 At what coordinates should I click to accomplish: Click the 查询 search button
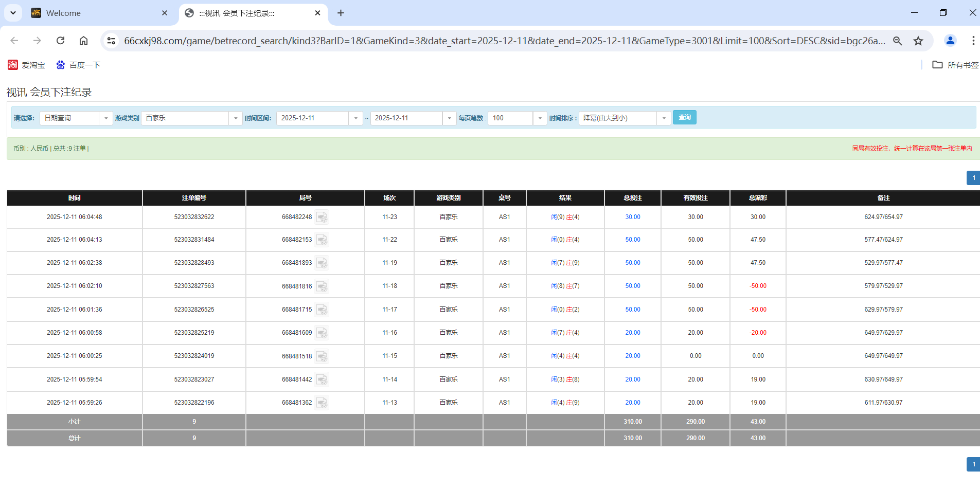tap(685, 117)
